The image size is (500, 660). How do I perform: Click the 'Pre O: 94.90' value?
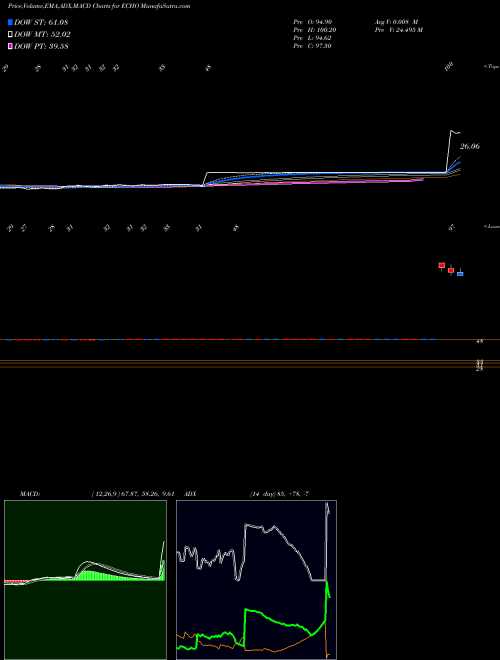click(312, 22)
